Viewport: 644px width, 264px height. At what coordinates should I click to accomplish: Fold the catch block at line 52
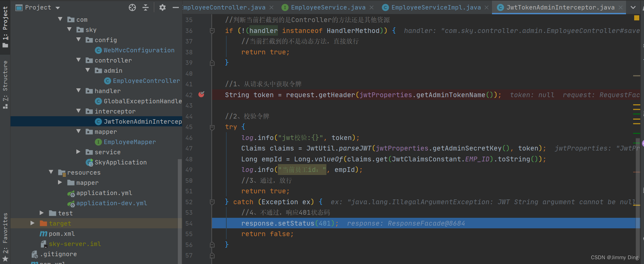tap(212, 202)
